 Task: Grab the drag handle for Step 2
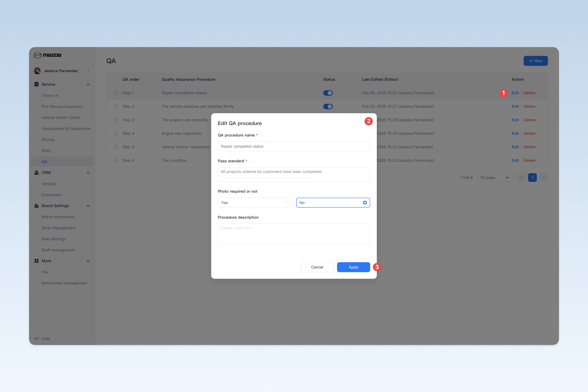coord(116,107)
